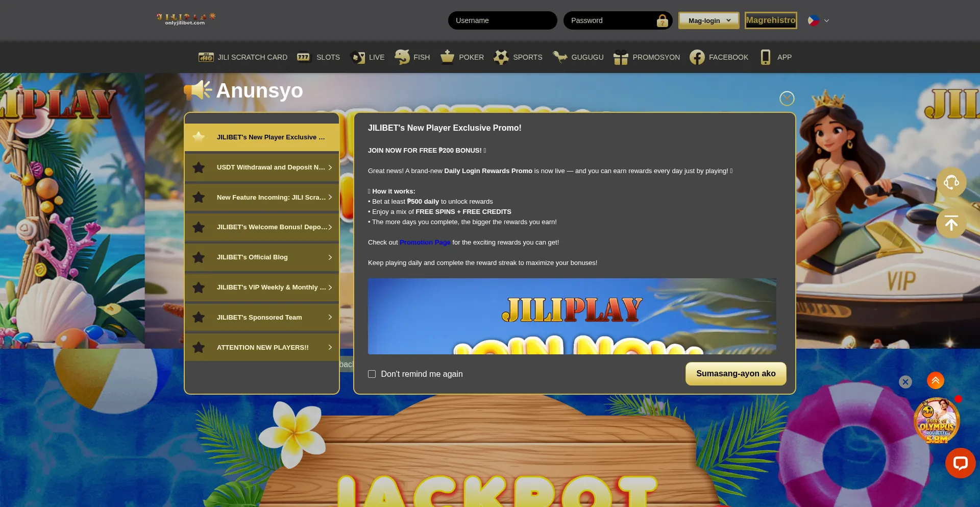The width and height of the screenshot is (980, 507).
Task: Open the PROMOSYON menu item
Action: pyautogui.click(x=647, y=57)
